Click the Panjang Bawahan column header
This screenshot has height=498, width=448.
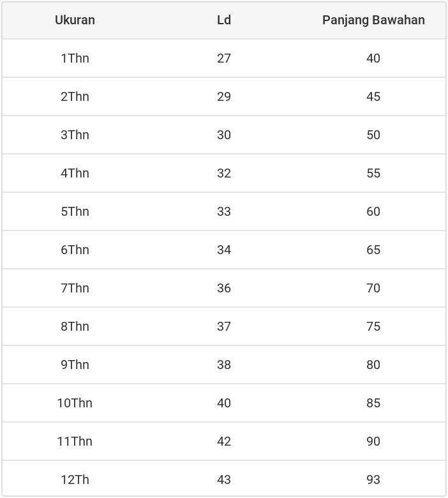click(x=373, y=20)
